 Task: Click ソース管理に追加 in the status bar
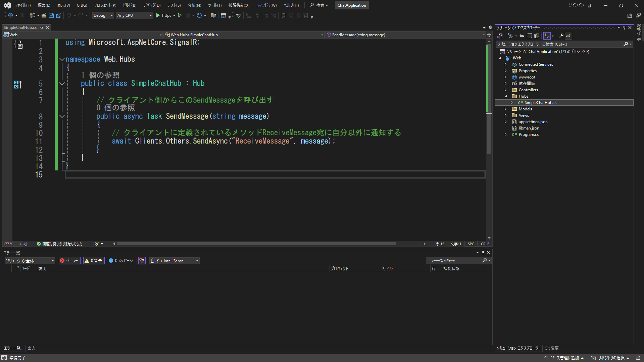coord(564,358)
